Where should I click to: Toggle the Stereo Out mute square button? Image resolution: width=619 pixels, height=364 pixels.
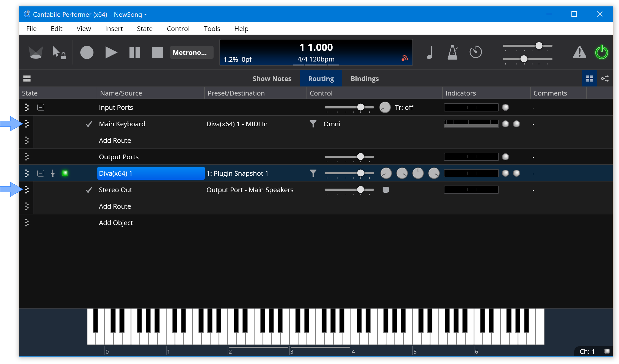[x=386, y=190]
